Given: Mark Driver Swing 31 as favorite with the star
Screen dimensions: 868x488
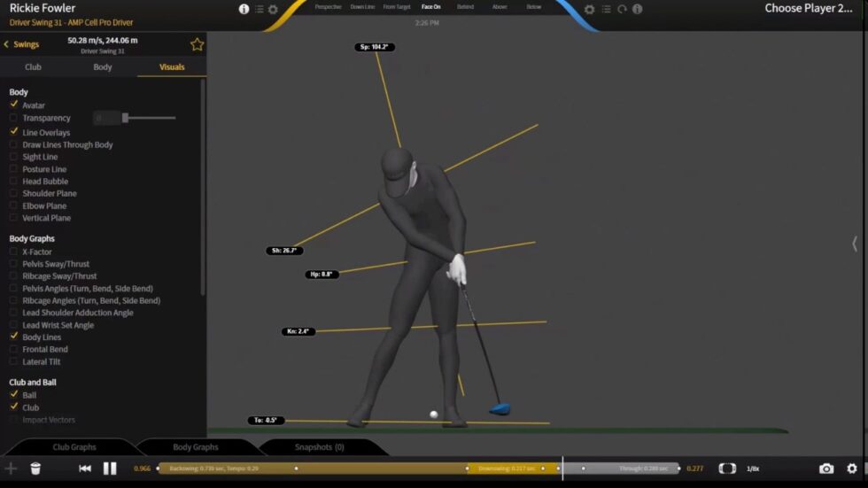Looking at the screenshot, I should click(x=197, y=44).
